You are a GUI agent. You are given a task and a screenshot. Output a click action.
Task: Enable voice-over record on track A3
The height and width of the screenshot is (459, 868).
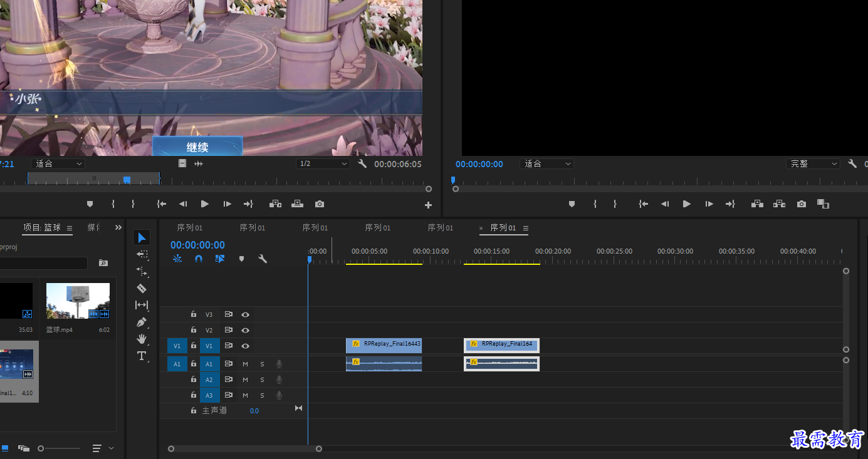point(279,395)
